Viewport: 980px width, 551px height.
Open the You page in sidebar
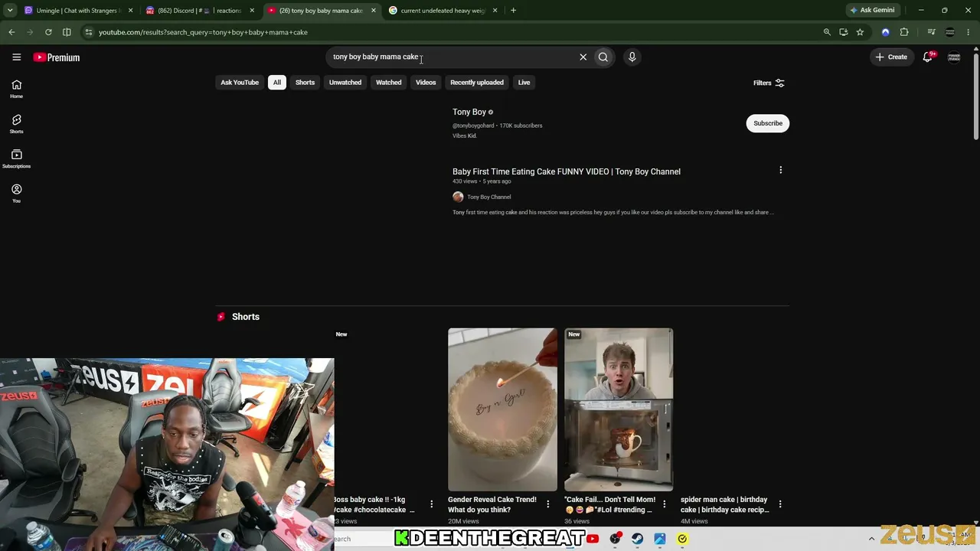[16, 193]
